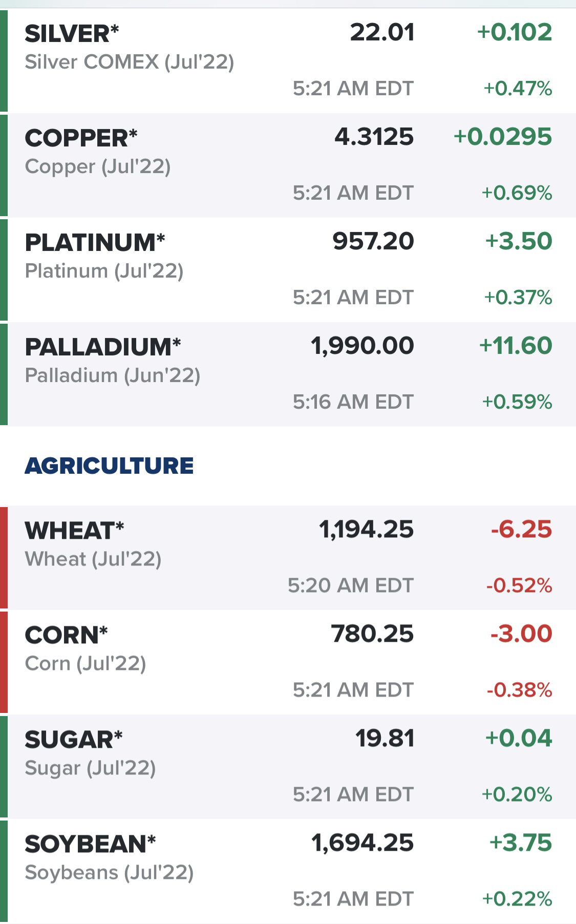View the SOYBEAN futures details
This screenshot has height=924, width=576.
click(x=288, y=871)
